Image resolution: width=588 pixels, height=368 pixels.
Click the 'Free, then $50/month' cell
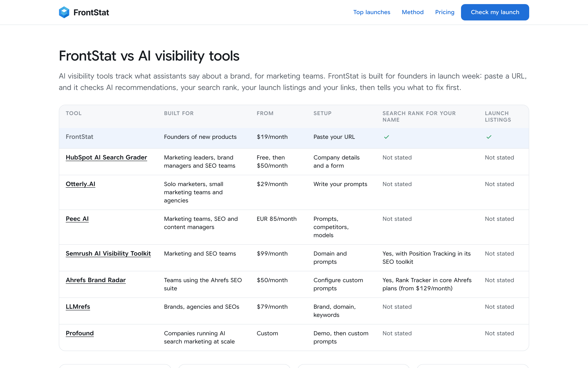pyautogui.click(x=272, y=162)
